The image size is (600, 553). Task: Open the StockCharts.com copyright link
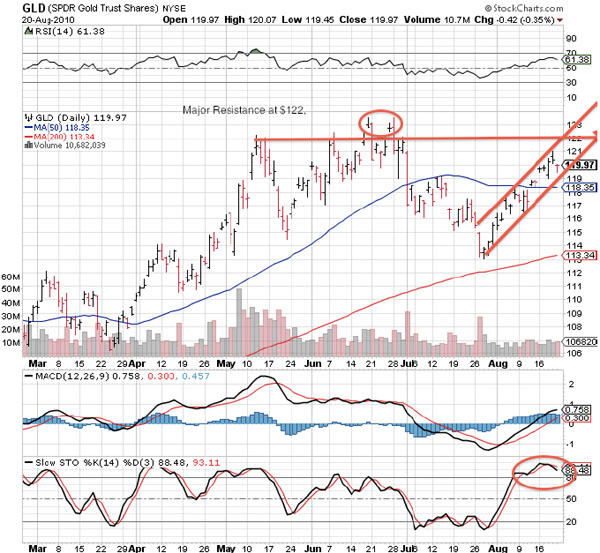pos(523,8)
